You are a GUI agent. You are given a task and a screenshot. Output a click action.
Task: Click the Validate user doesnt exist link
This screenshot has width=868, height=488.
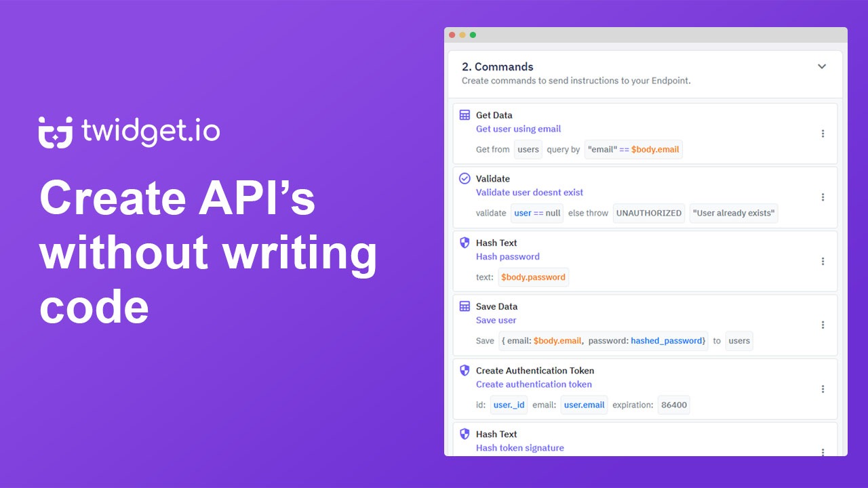point(529,192)
